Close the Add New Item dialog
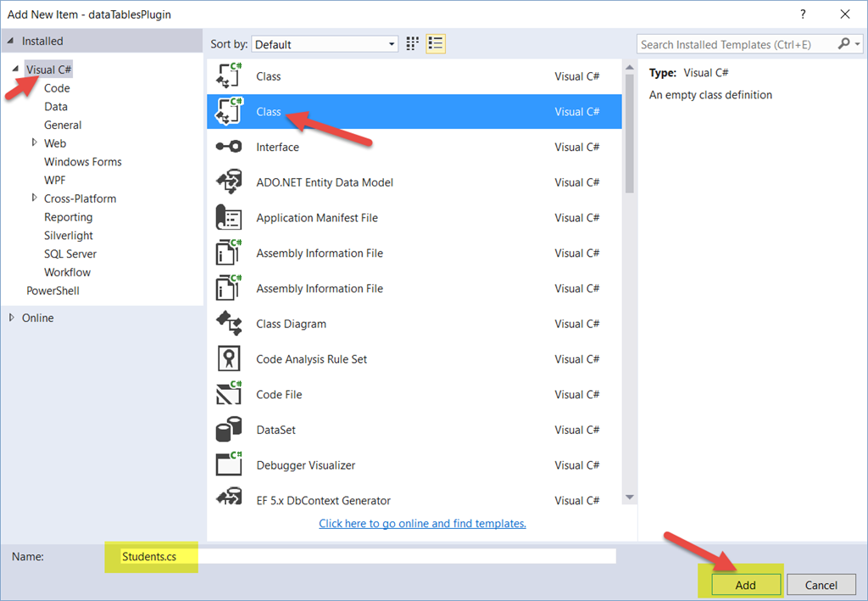Viewport: 868px width, 601px height. 845,14
